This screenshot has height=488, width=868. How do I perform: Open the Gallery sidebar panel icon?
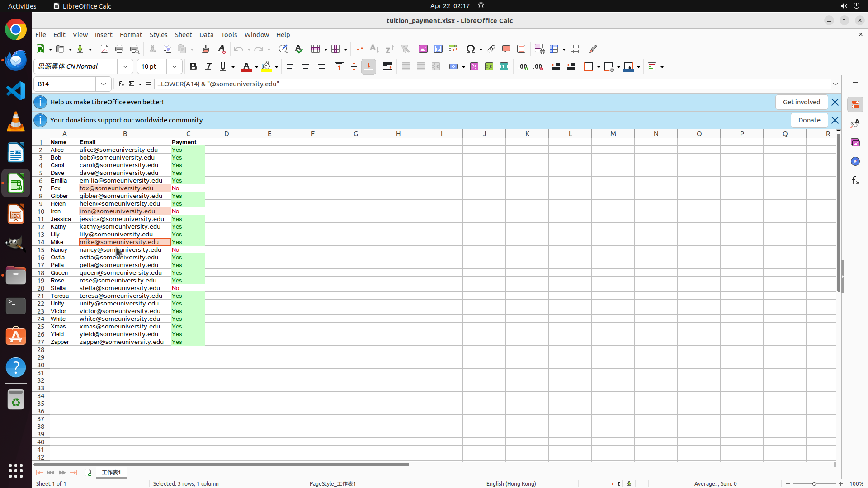[855, 142]
